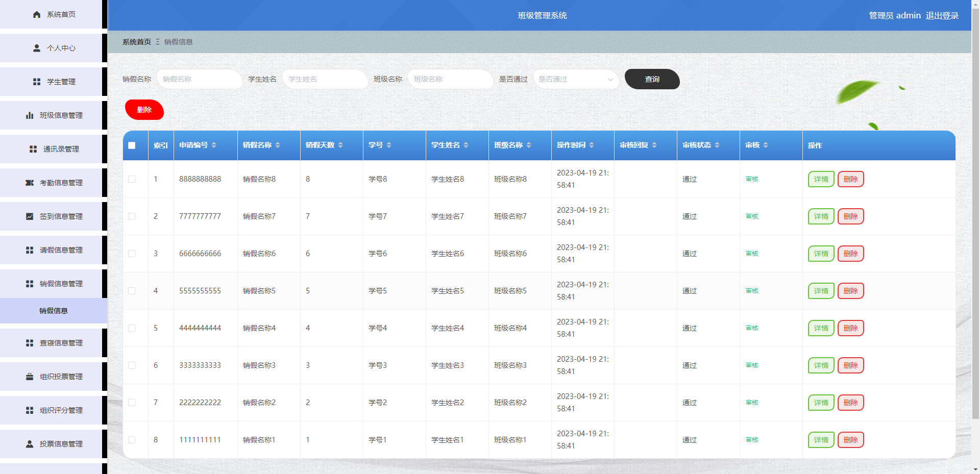980x474 pixels.
Task: Open 请假信息管理 in the sidebar
Action: (61, 251)
